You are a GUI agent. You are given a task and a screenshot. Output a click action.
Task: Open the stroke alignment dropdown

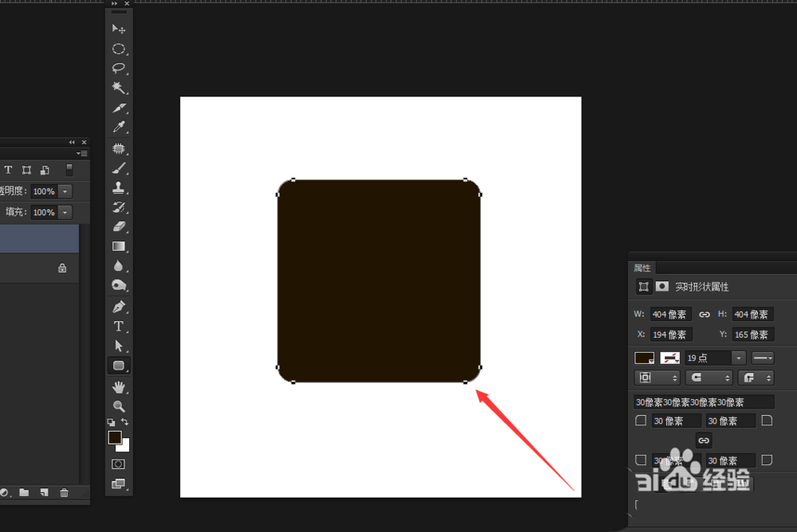click(658, 377)
